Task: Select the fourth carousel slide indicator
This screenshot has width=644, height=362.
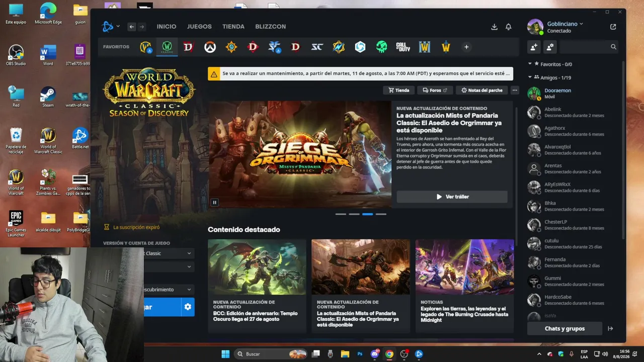Action: [x=381, y=214]
